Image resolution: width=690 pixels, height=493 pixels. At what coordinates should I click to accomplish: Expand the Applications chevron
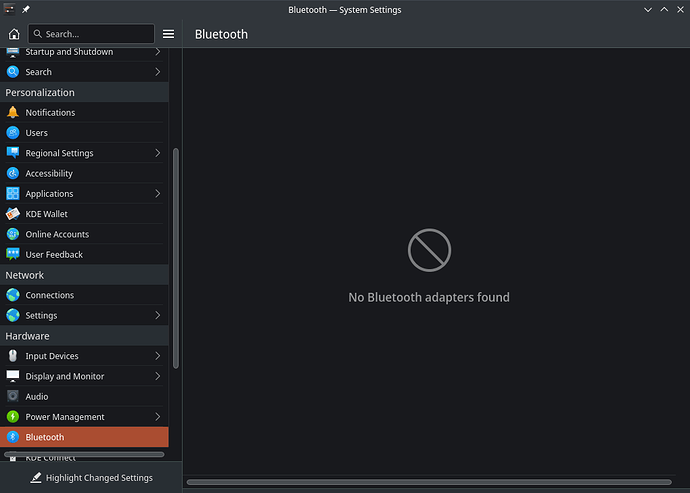tap(158, 193)
